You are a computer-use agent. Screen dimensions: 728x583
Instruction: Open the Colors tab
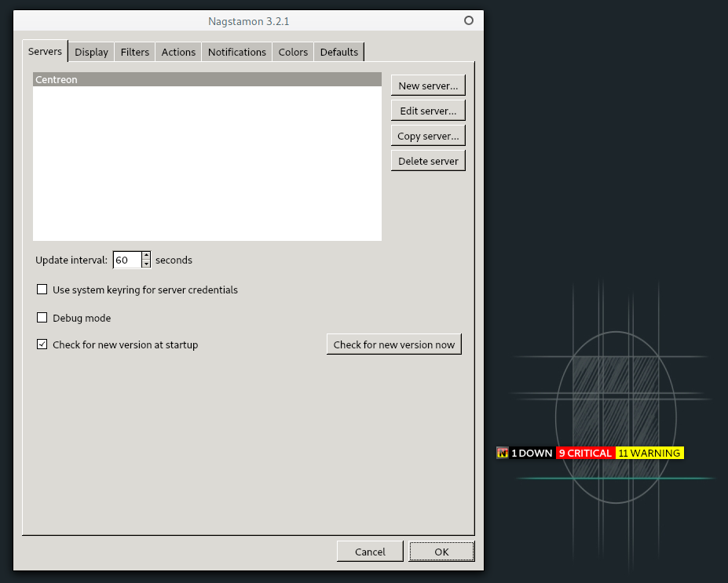tap(293, 52)
